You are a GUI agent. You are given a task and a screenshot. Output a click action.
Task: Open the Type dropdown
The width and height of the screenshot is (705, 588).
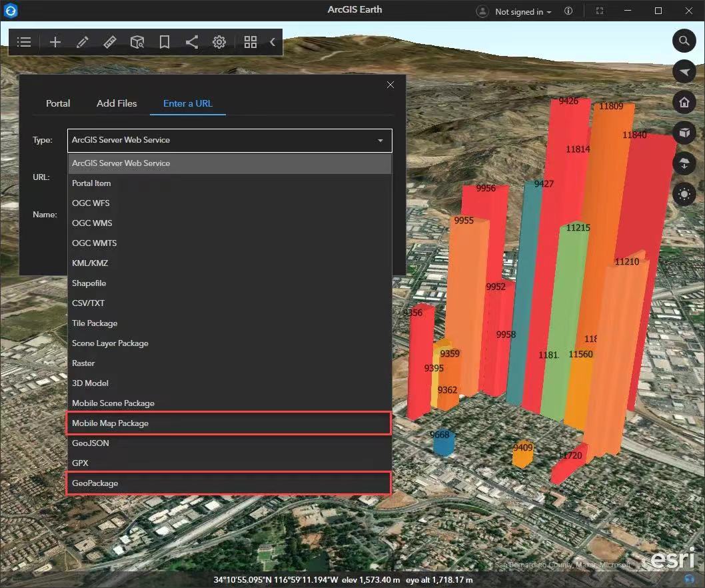tap(229, 140)
